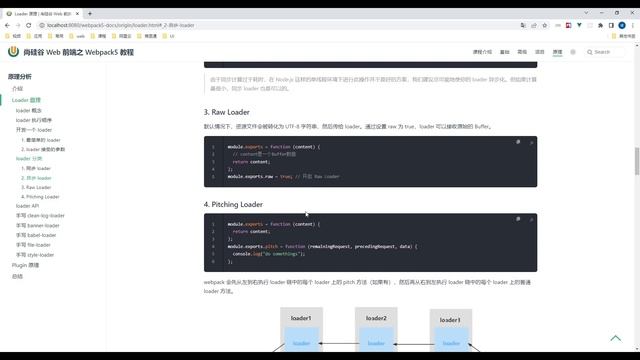The image size is (640, 360).
Task: Click the Search input field
Action: pyautogui.click(x=605, y=52)
